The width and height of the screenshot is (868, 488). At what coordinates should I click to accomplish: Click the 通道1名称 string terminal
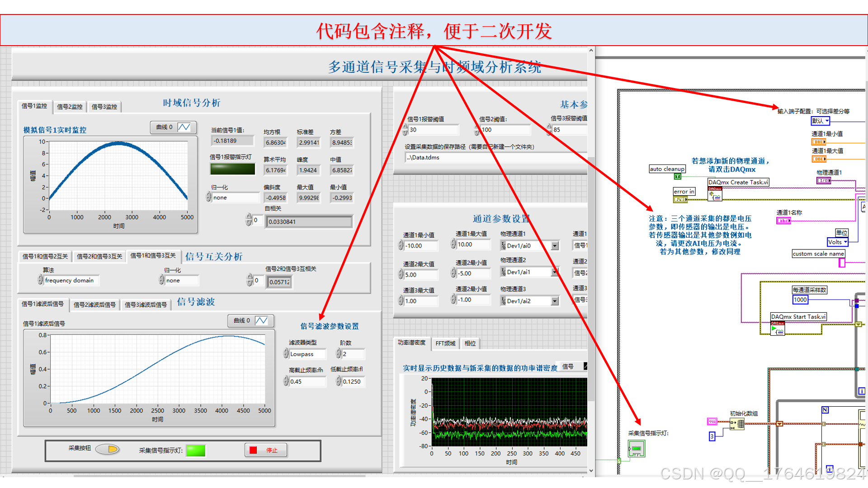(783, 221)
